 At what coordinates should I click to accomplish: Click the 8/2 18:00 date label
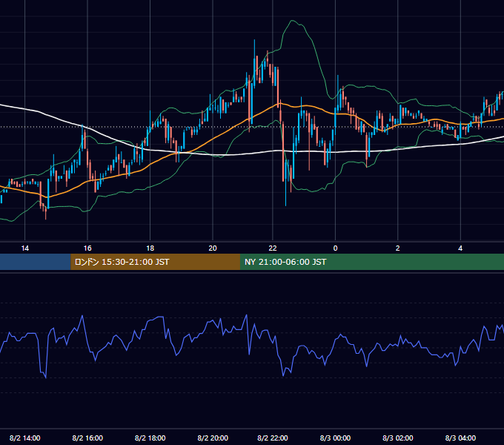click(x=150, y=438)
